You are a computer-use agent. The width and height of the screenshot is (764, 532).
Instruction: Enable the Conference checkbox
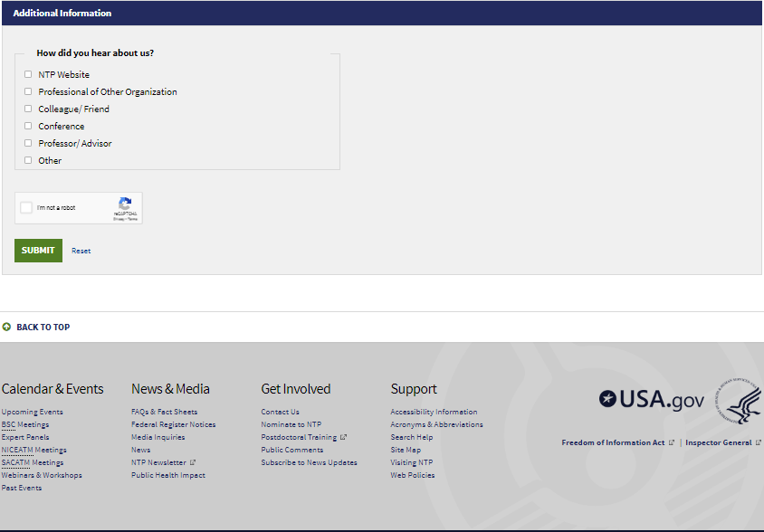(x=28, y=126)
